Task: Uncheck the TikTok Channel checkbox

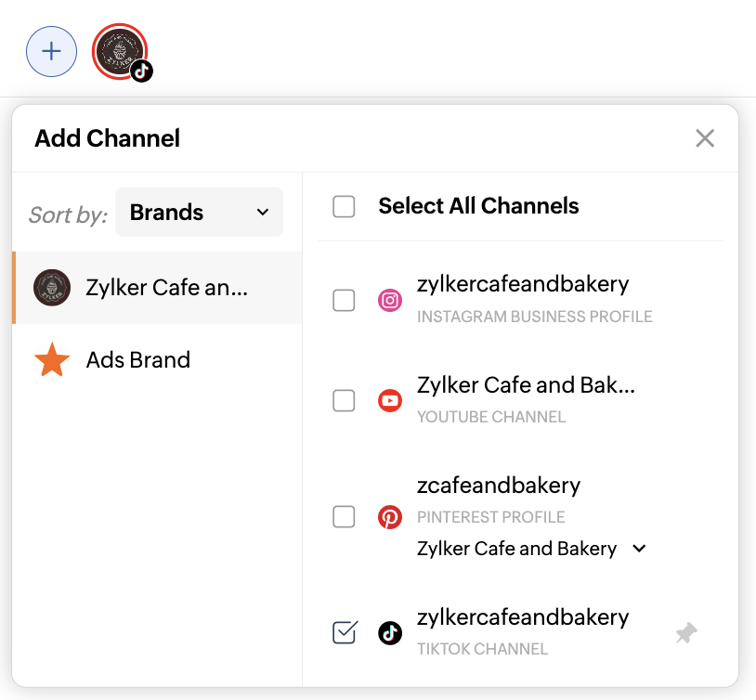Action: [x=344, y=633]
